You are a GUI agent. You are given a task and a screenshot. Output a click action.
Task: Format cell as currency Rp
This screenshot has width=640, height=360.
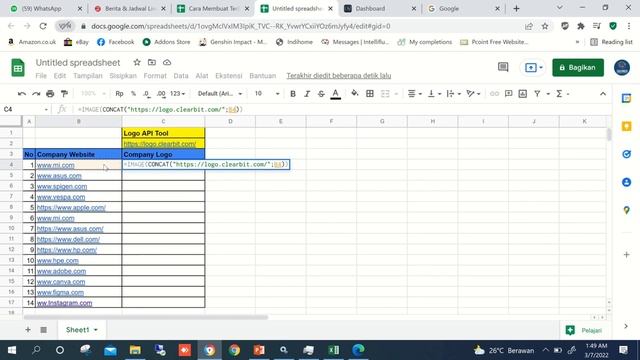click(119, 94)
